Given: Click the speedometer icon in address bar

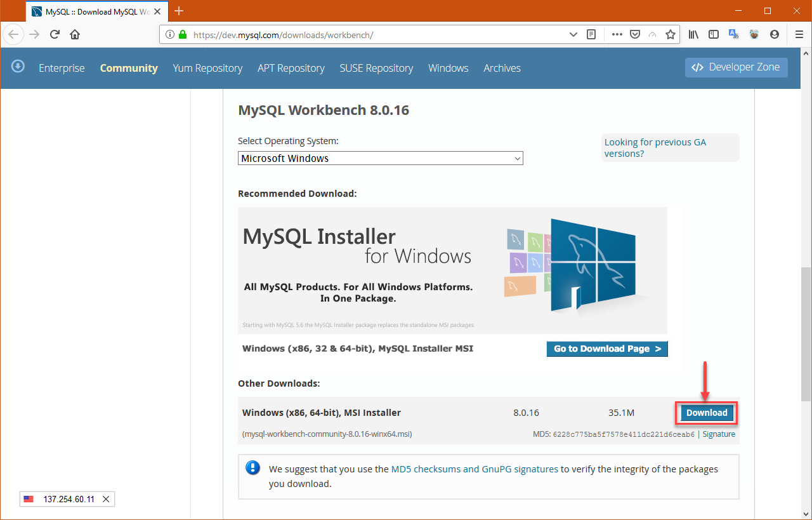Looking at the screenshot, I should pyautogui.click(x=652, y=34).
